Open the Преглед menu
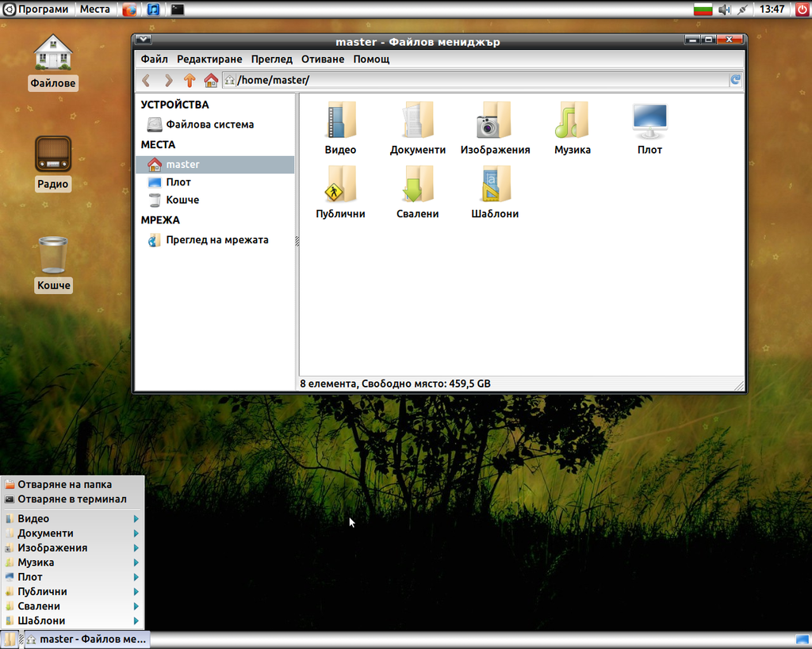Image resolution: width=812 pixels, height=649 pixels. 272,59
